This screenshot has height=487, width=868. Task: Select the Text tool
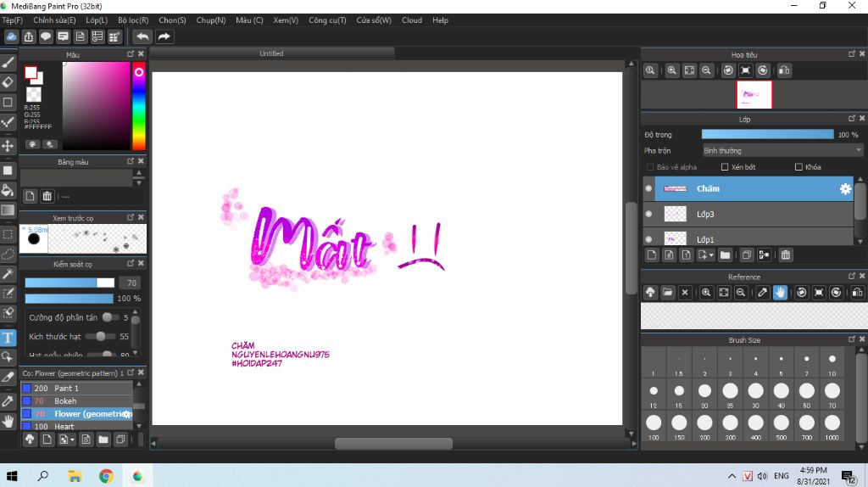pos(8,338)
